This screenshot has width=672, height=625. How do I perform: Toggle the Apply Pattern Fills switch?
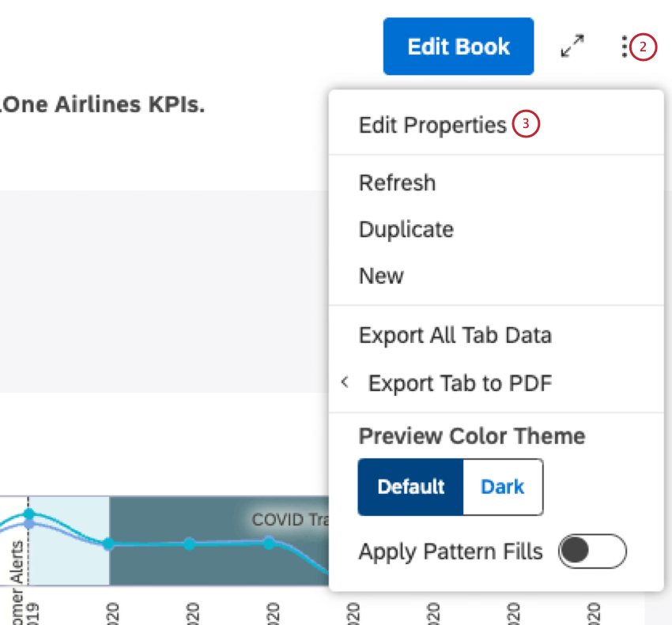pos(592,552)
